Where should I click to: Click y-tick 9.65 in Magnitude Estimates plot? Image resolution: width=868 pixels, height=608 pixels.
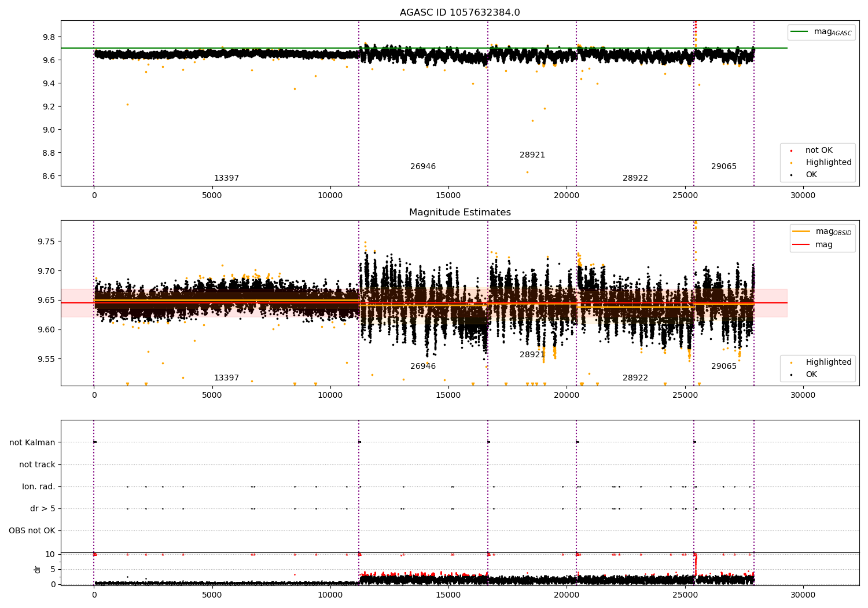(x=46, y=300)
